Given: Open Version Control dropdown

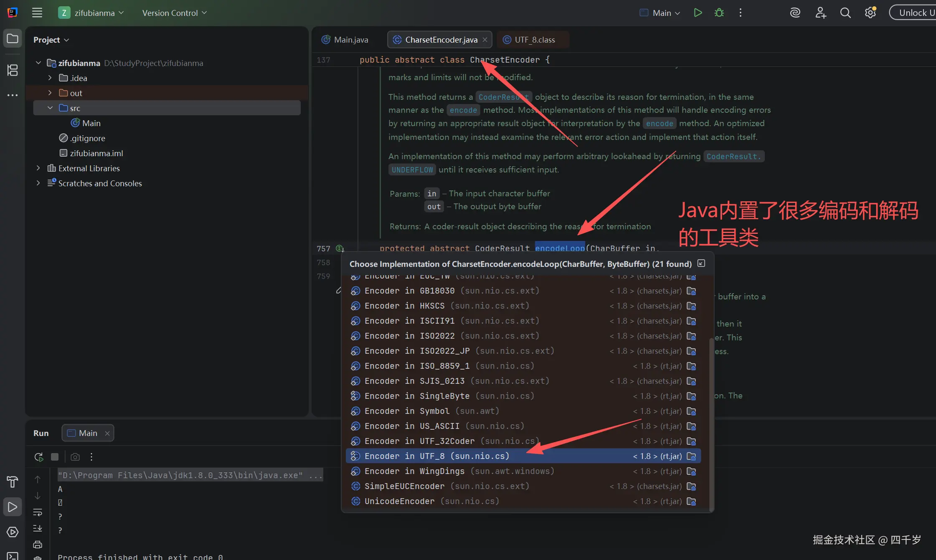Looking at the screenshot, I should point(174,13).
